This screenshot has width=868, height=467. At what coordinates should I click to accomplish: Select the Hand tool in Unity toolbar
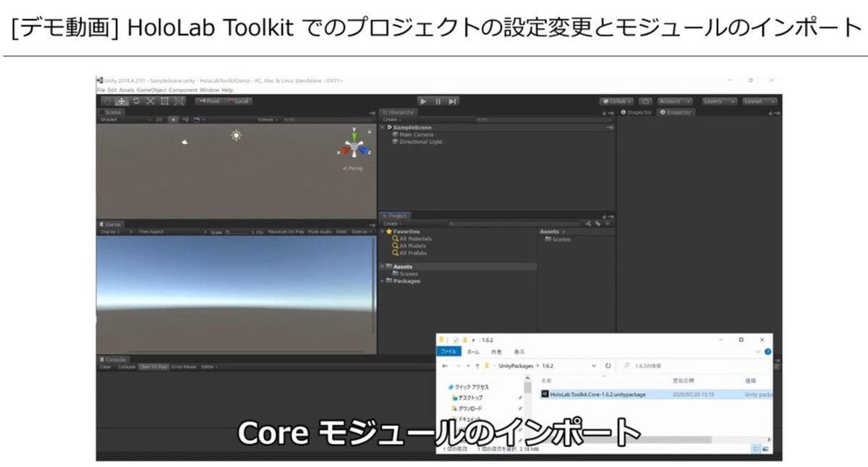(x=107, y=101)
